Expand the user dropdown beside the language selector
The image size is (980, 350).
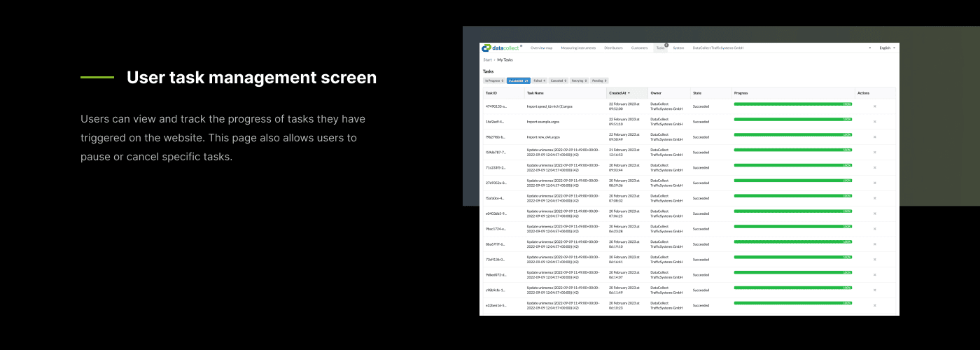click(870, 48)
